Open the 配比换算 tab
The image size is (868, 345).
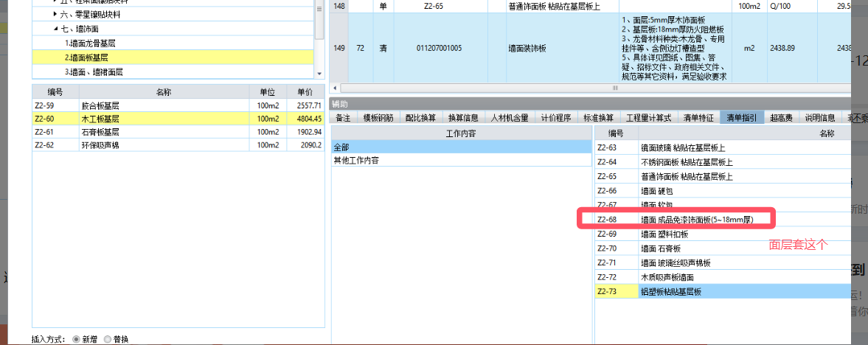tap(420, 117)
